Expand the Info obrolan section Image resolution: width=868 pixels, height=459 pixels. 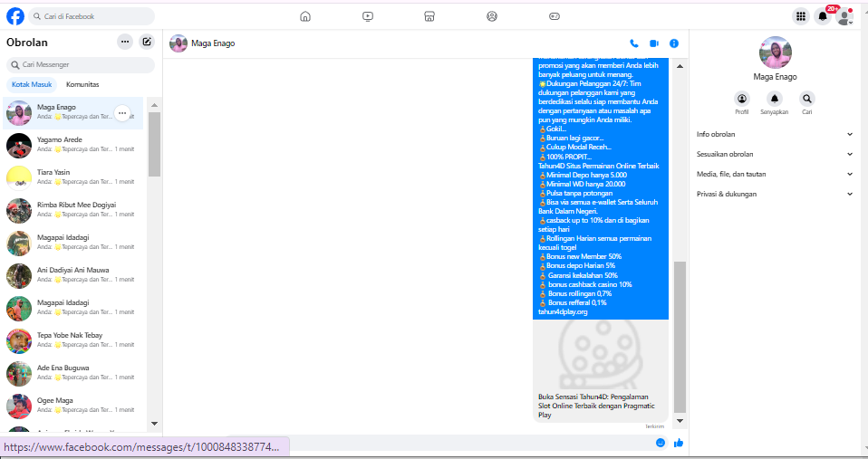775,134
